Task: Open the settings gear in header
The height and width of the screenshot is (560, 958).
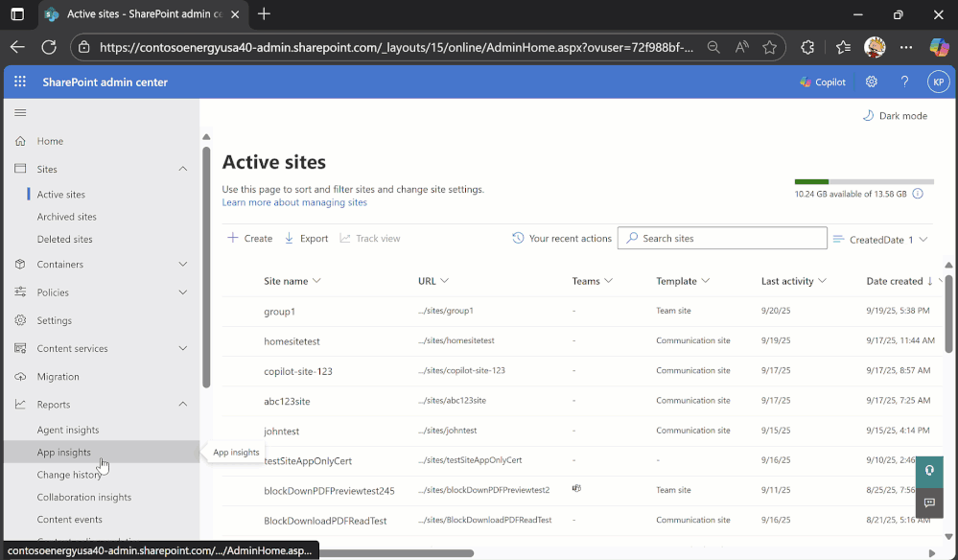Action: (872, 82)
